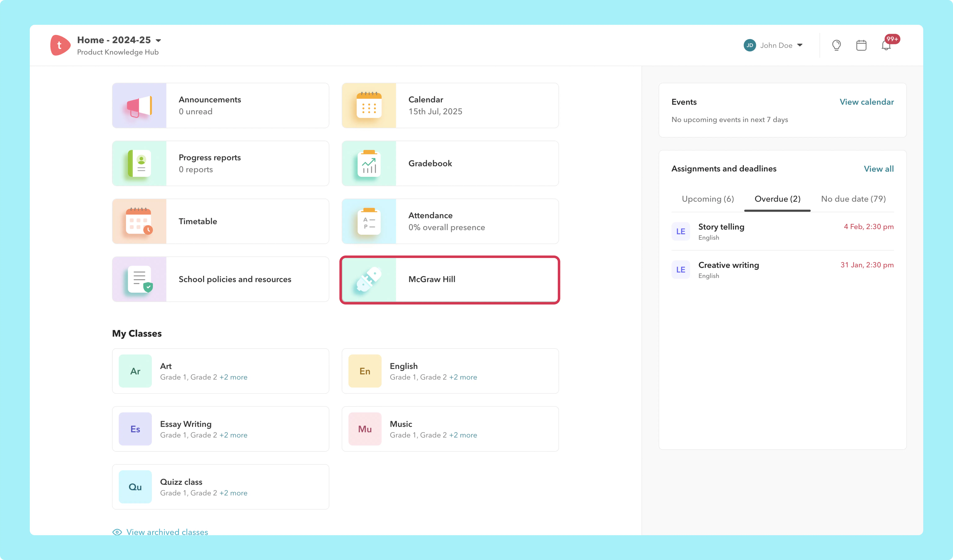Click the 'My Classes' heading
Image resolution: width=953 pixels, height=560 pixels.
(137, 333)
